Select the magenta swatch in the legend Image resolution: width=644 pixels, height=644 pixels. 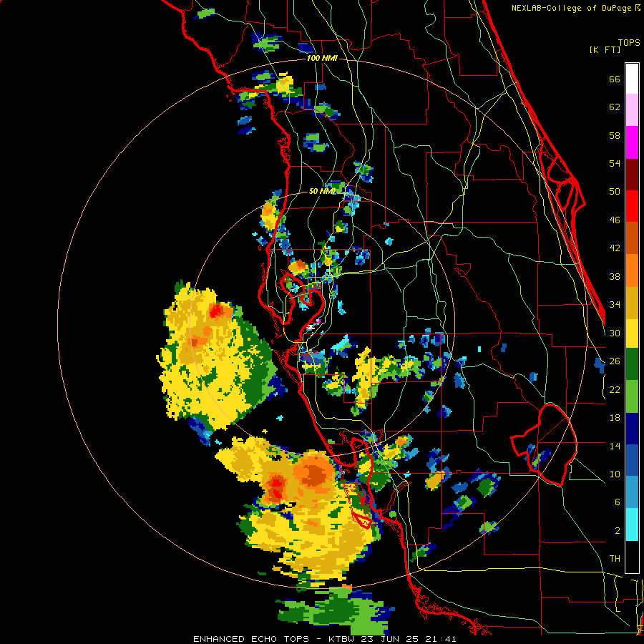coord(632,142)
